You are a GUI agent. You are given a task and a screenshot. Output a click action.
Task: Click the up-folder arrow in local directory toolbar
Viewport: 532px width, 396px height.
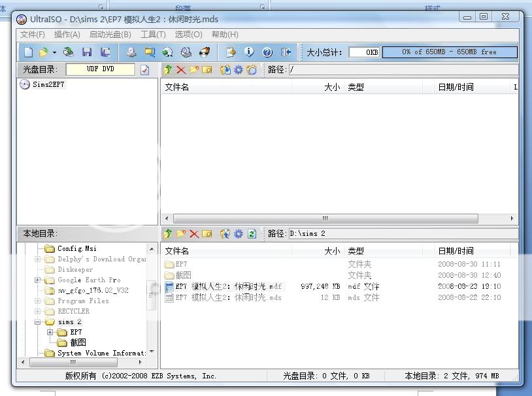[168, 233]
